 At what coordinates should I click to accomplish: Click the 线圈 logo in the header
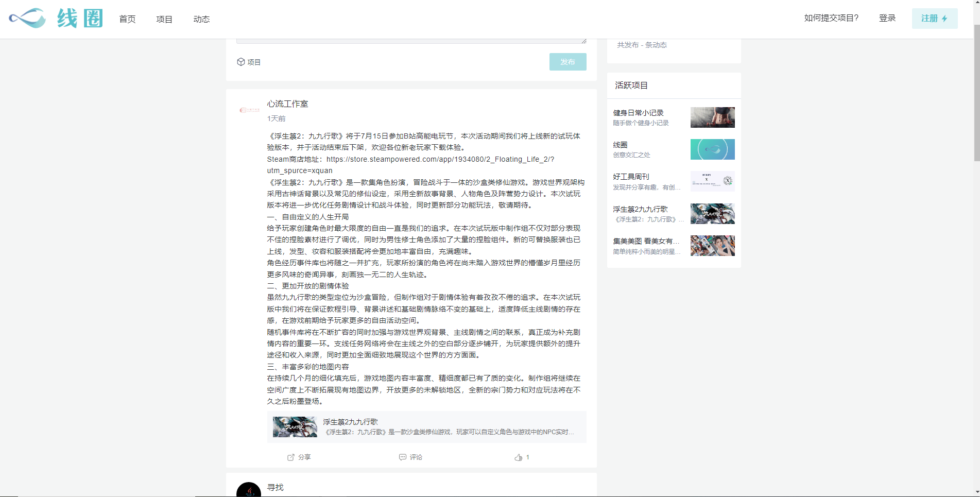[56, 19]
